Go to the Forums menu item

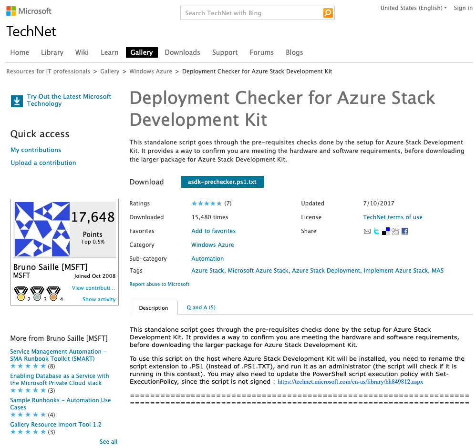(262, 52)
